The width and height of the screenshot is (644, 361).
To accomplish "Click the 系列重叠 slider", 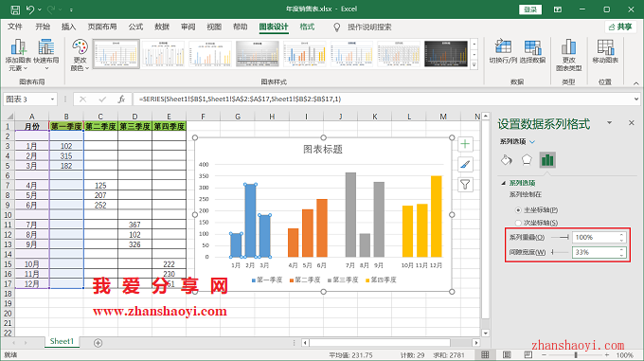I will click(560, 238).
